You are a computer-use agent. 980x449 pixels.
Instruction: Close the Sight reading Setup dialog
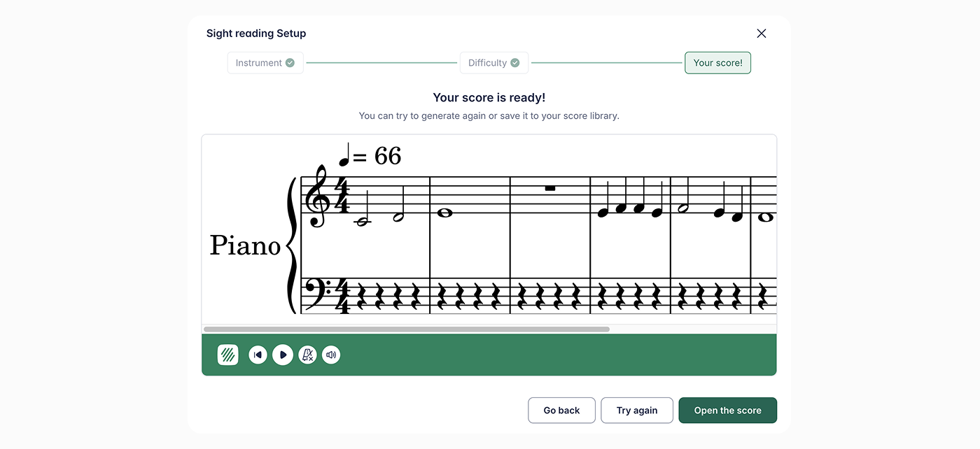click(x=761, y=33)
